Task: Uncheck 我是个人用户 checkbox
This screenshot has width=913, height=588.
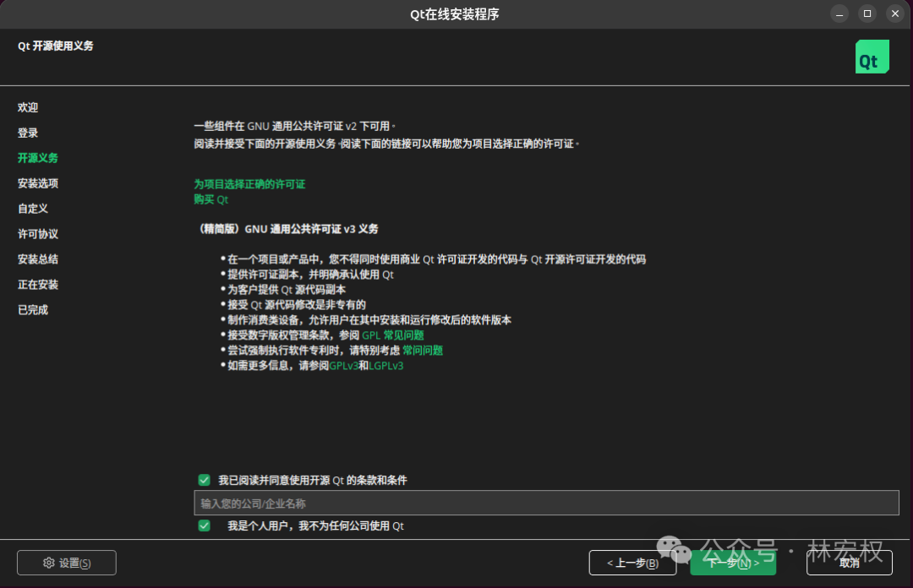Action: (204, 525)
